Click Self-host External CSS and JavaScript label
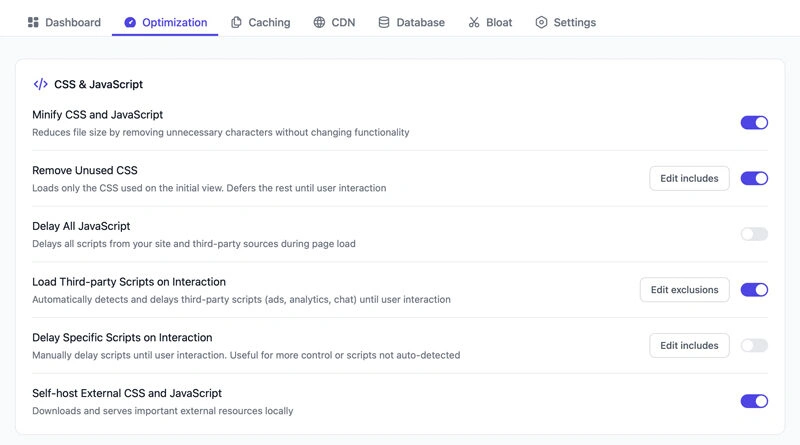 127,393
